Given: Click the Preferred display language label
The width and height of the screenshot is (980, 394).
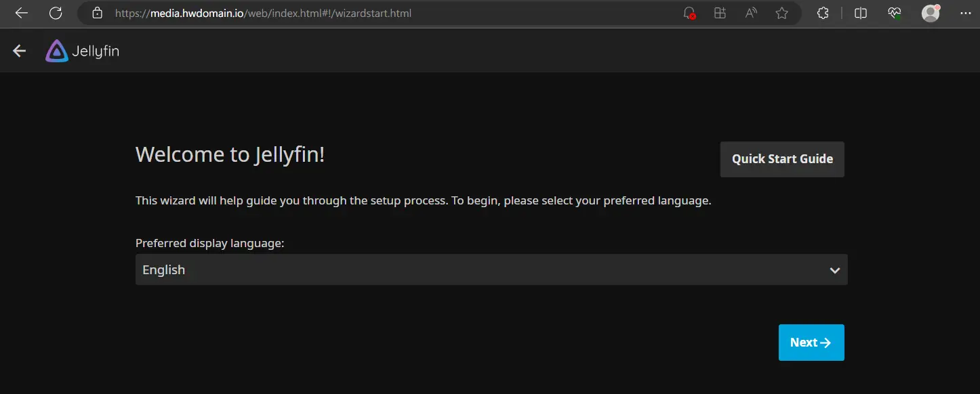Looking at the screenshot, I should click(x=210, y=243).
